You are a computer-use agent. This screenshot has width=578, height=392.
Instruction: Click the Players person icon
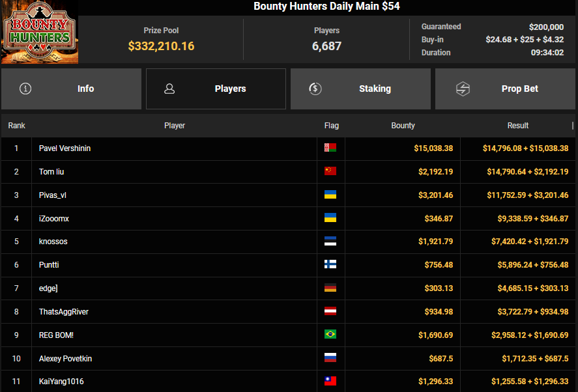click(169, 89)
